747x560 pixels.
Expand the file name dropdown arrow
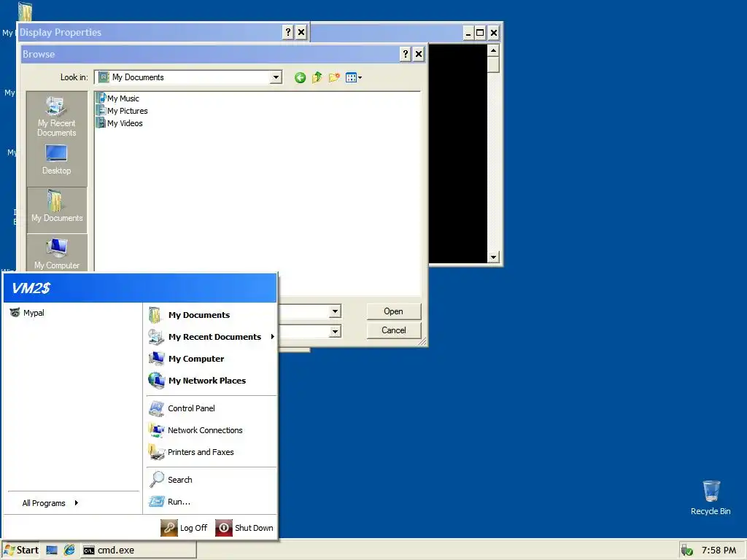click(335, 311)
